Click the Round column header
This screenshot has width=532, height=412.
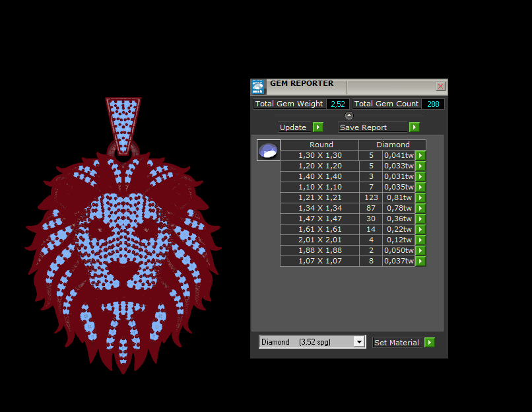(321, 145)
